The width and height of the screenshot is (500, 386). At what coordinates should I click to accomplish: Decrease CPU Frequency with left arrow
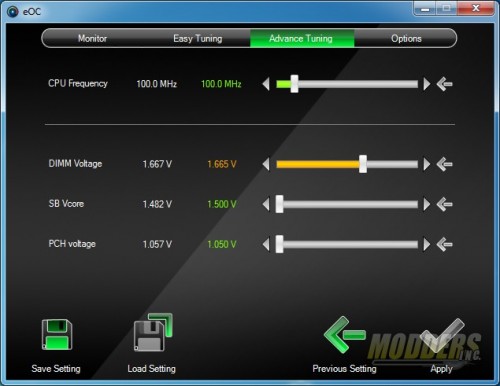click(x=266, y=84)
